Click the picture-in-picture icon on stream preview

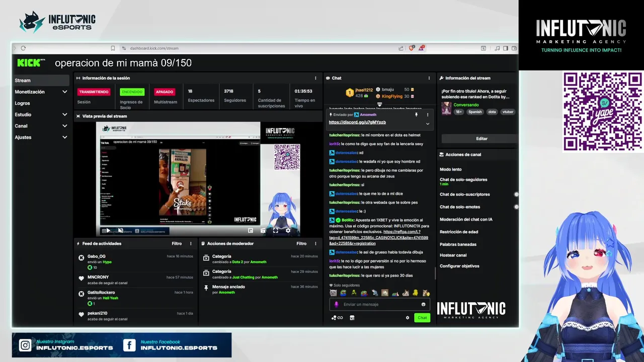(x=251, y=230)
